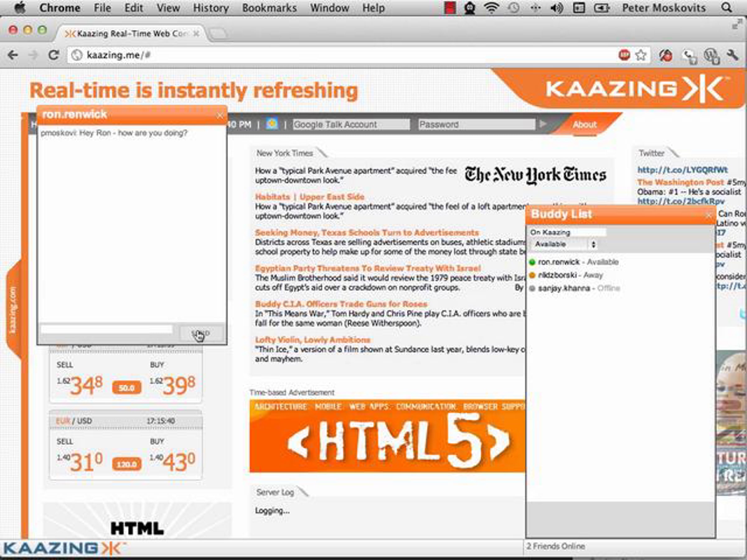
Task: Open the Peter Moskovits user menu
Action: 664,8
